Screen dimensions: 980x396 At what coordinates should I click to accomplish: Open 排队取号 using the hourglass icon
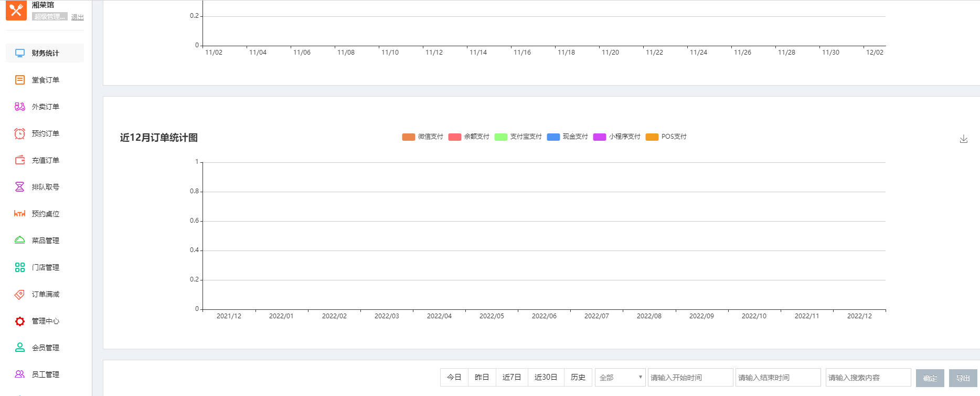click(20, 187)
